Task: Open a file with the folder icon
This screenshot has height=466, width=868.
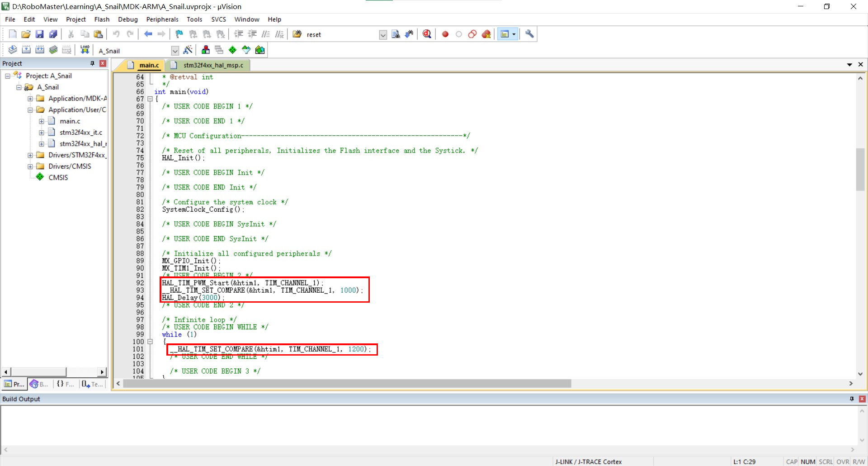Action: [26, 34]
